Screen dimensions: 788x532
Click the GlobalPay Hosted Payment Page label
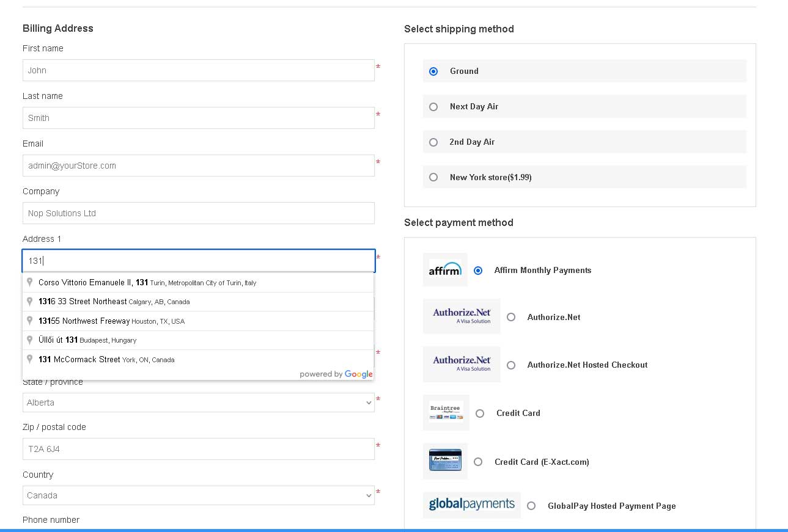tap(612, 506)
